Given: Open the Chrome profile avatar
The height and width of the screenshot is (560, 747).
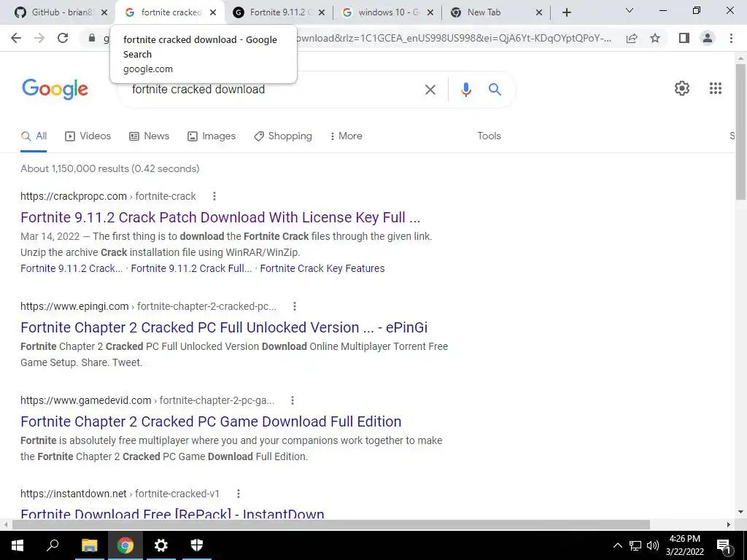Looking at the screenshot, I should (708, 38).
